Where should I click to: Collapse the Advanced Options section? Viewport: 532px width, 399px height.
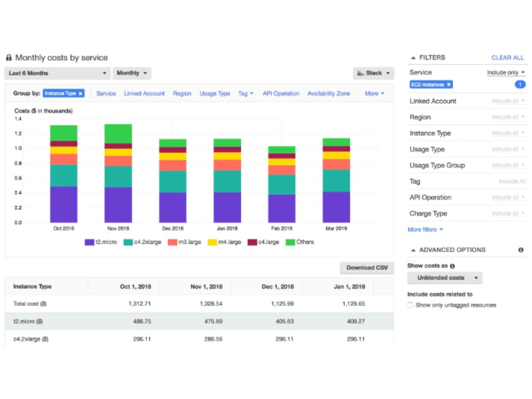click(413, 250)
